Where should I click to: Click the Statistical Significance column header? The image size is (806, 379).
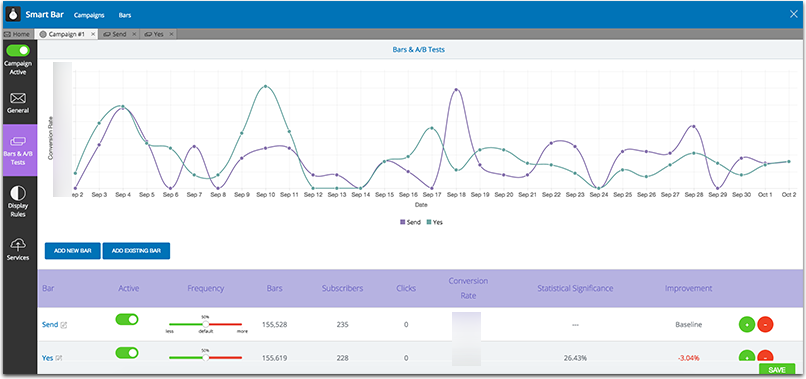575,288
